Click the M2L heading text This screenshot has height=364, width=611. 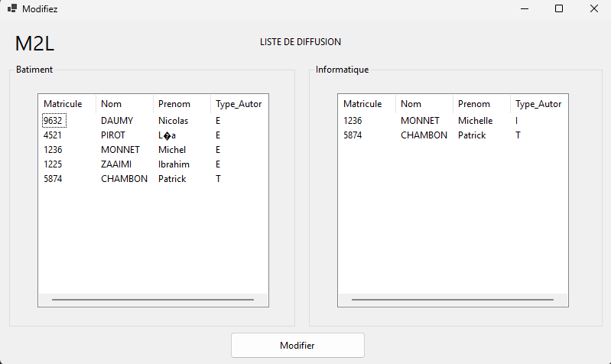tap(34, 44)
